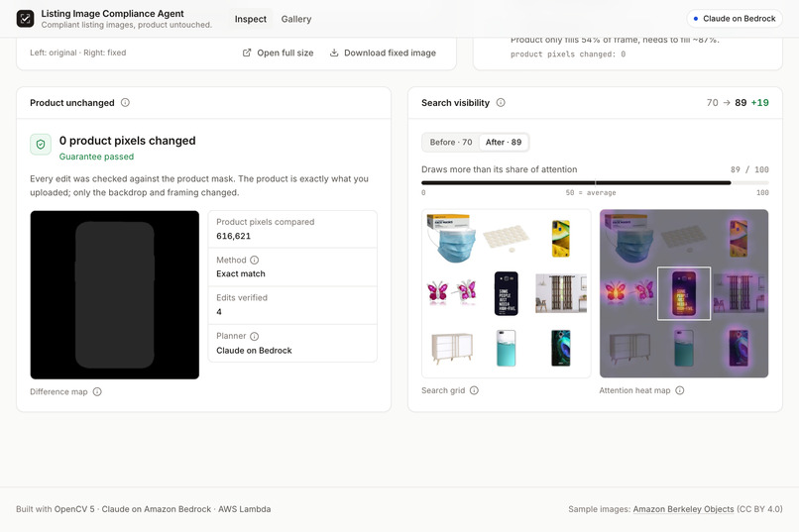Click the info icon next to Difference map

coord(97,391)
